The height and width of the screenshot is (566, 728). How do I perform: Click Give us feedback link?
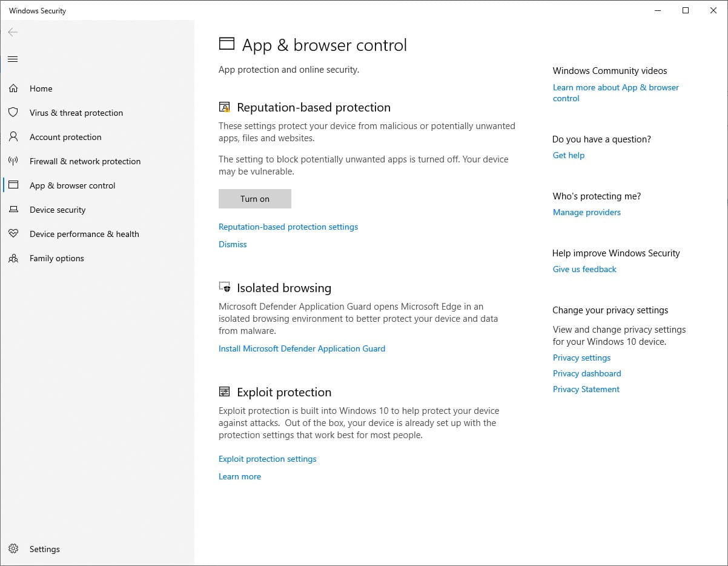click(584, 269)
